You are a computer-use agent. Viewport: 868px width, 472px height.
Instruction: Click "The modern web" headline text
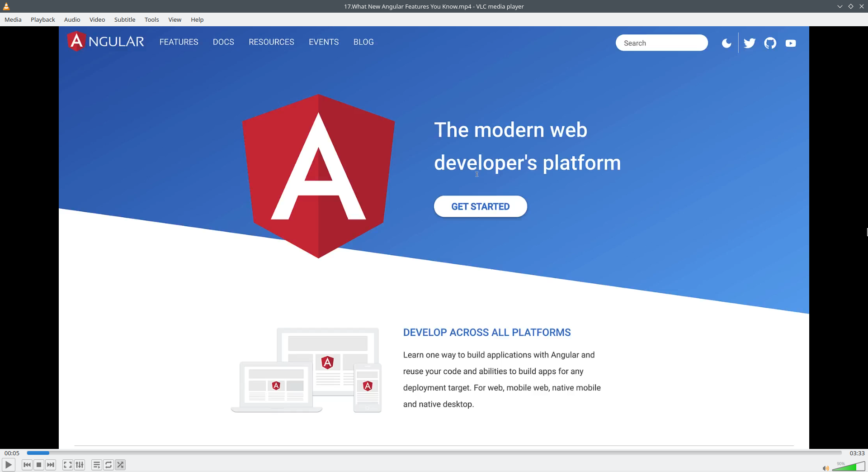[x=511, y=130]
